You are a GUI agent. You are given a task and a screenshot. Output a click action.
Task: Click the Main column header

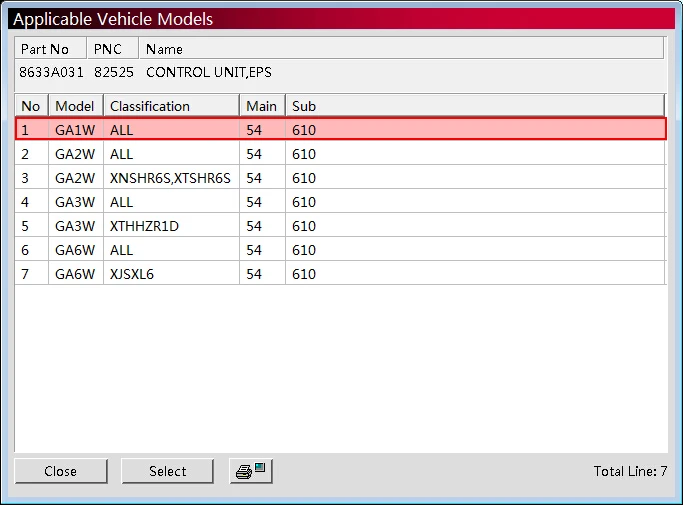click(262, 106)
